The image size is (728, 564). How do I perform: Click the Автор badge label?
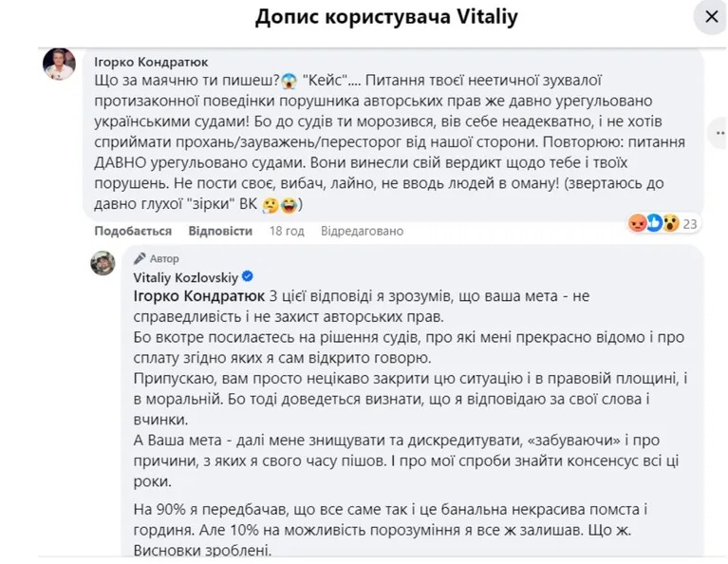pos(164,258)
